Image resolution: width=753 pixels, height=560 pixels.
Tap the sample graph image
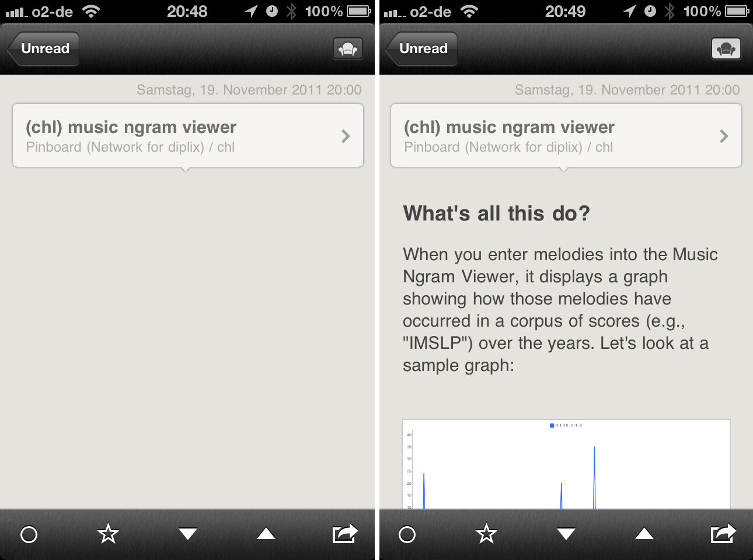click(x=566, y=464)
